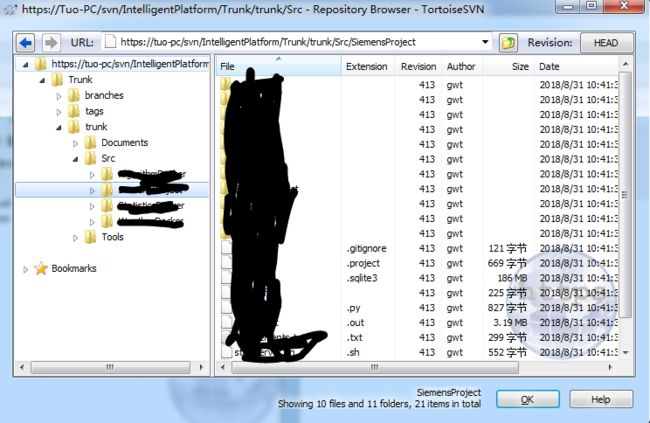Sort by the File column header
This screenshot has height=423, width=650.
click(279, 66)
